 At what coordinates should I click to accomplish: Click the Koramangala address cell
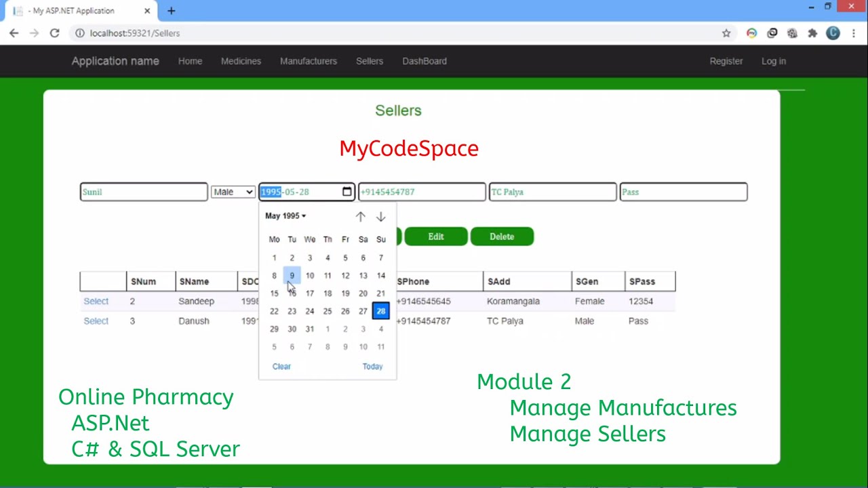[x=513, y=301]
